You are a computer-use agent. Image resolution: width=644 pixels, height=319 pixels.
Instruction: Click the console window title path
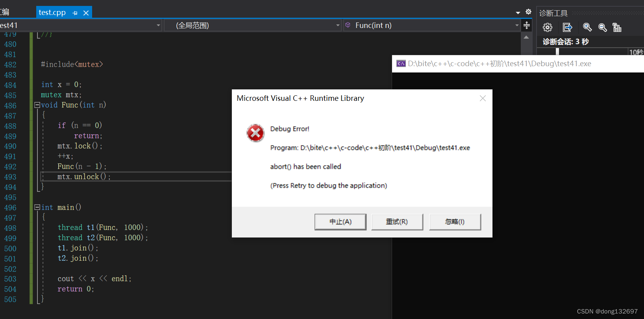point(500,64)
